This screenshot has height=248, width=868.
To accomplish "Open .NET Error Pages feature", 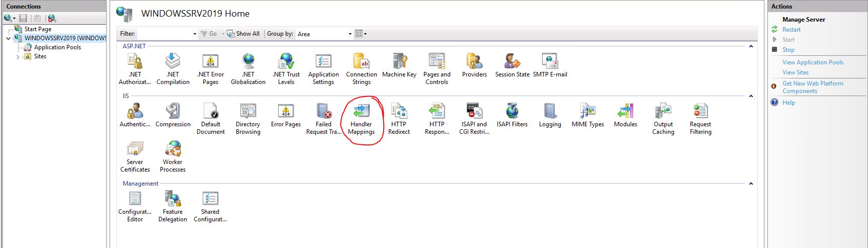I will pos(210,69).
